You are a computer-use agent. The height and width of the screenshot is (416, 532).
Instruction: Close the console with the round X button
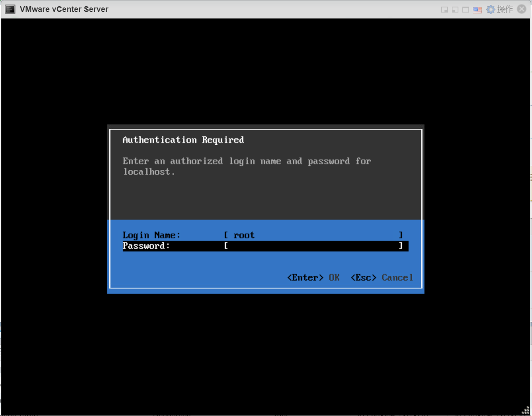click(x=521, y=9)
